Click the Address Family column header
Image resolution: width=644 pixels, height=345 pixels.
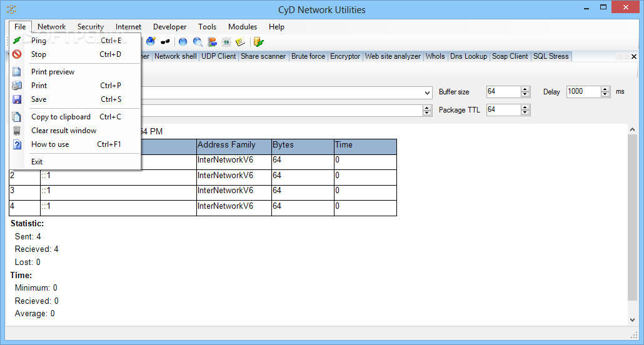[234, 147]
